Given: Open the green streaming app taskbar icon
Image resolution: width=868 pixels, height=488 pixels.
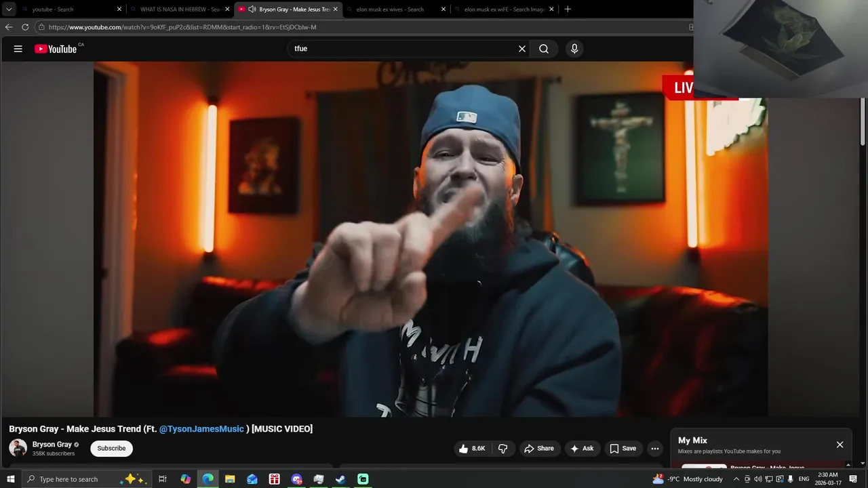Looking at the screenshot, I should (363, 479).
